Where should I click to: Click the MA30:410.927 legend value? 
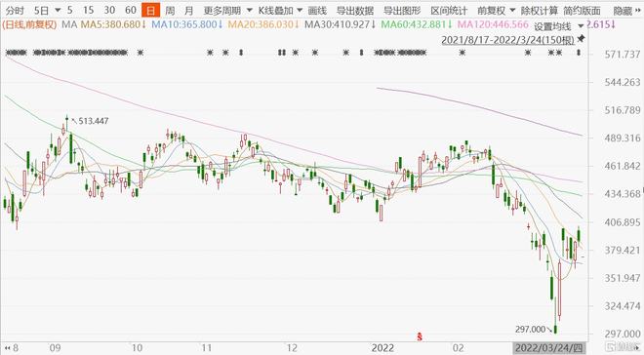point(341,24)
